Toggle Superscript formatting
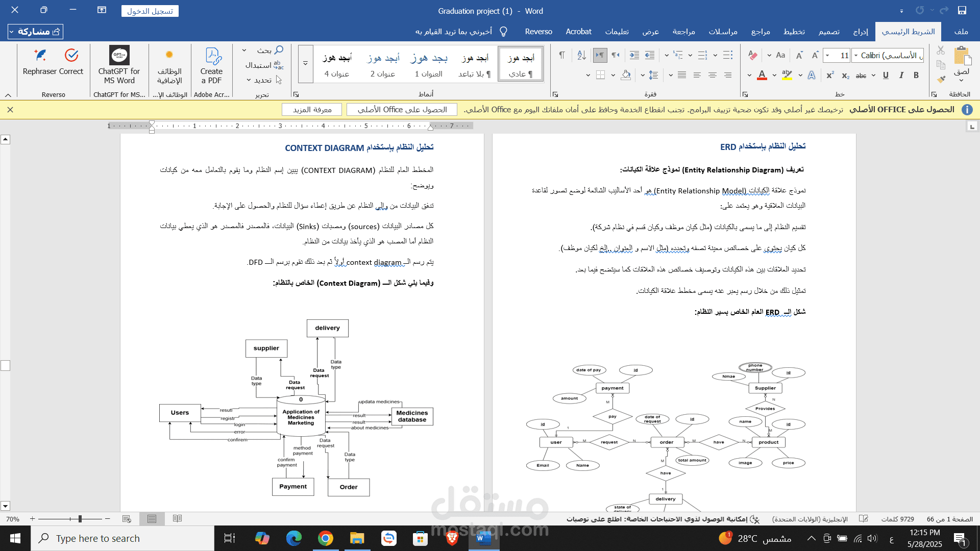Screen dimensions: 980x551 coord(830,75)
